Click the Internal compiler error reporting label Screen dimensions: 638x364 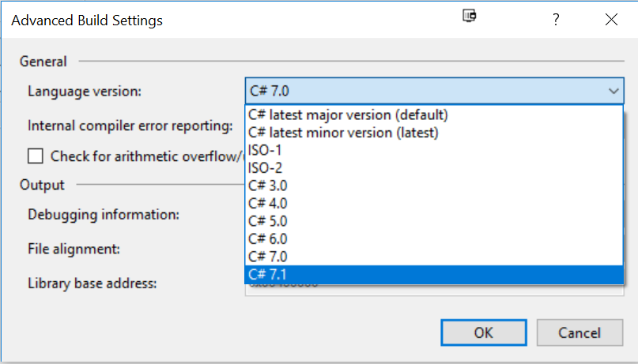tap(130, 126)
